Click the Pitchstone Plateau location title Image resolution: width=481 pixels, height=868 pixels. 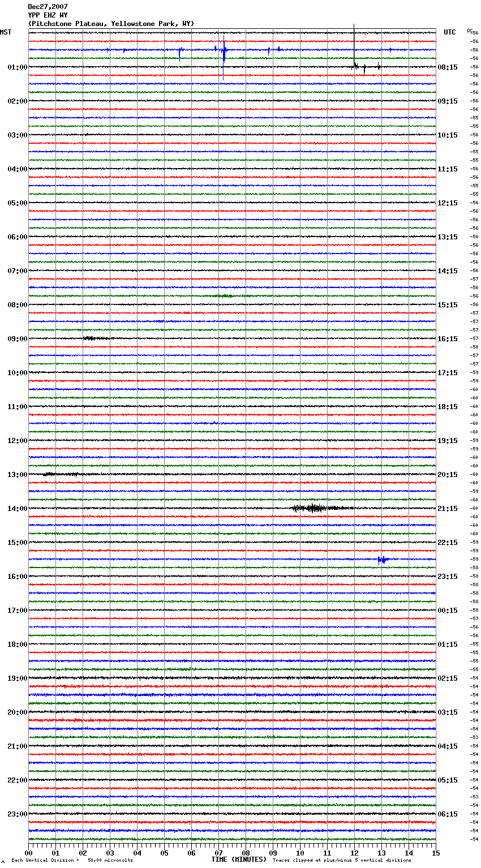[x=111, y=24]
